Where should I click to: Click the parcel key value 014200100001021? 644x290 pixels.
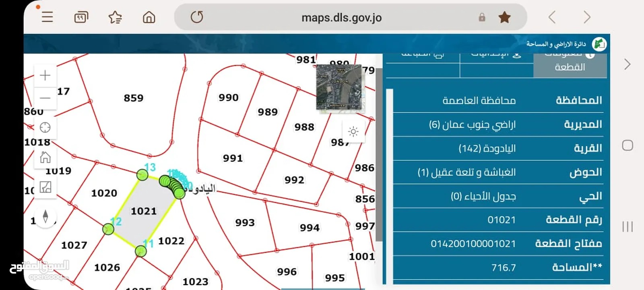[473, 244]
